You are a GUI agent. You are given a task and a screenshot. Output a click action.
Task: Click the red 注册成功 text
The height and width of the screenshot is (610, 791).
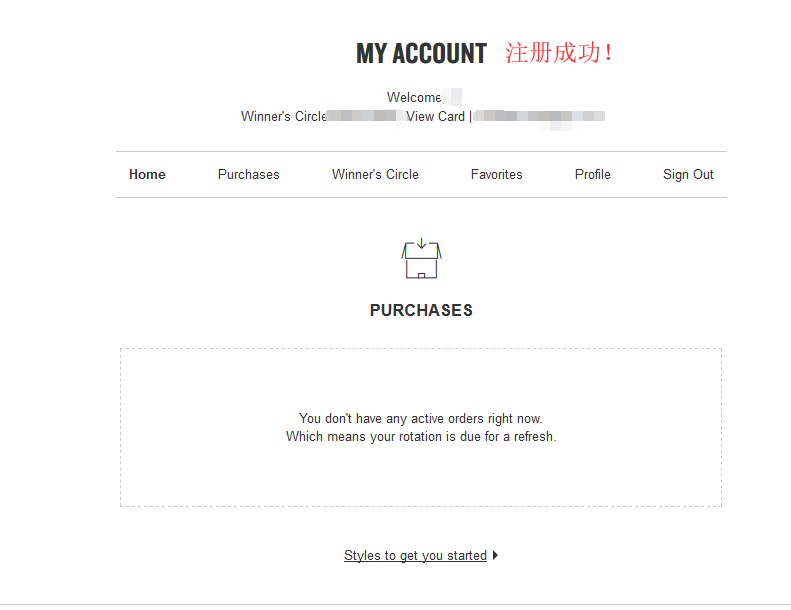558,53
